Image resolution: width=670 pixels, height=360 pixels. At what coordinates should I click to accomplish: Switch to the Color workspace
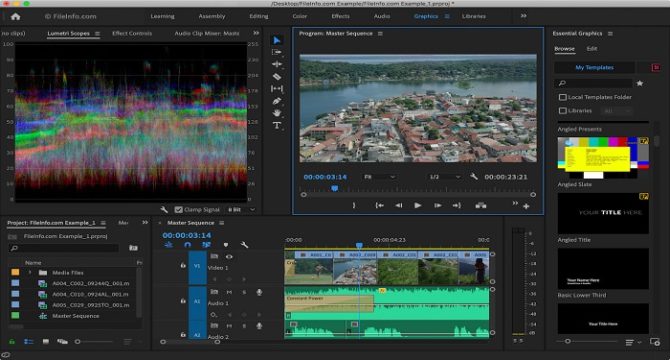point(300,16)
